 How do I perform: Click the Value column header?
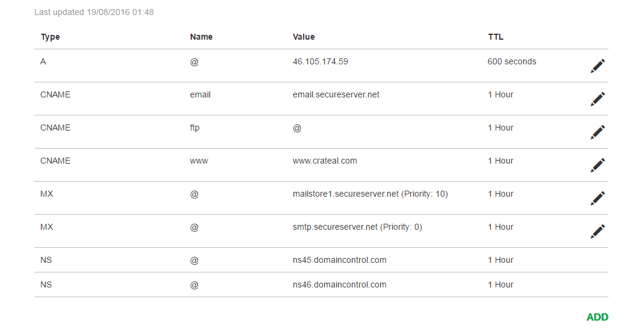(304, 37)
